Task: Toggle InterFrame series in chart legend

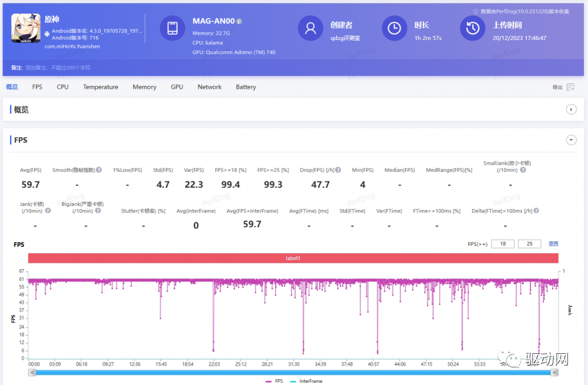Action: pos(306,381)
